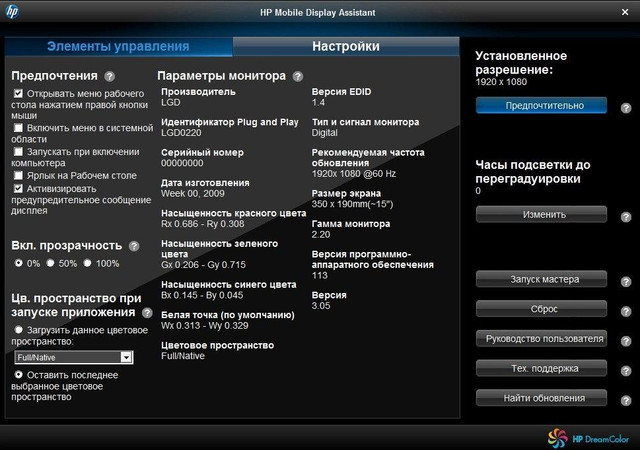The image size is (640, 450).
Task: Click the monitor gamma value 2.20
Action: [x=321, y=234]
